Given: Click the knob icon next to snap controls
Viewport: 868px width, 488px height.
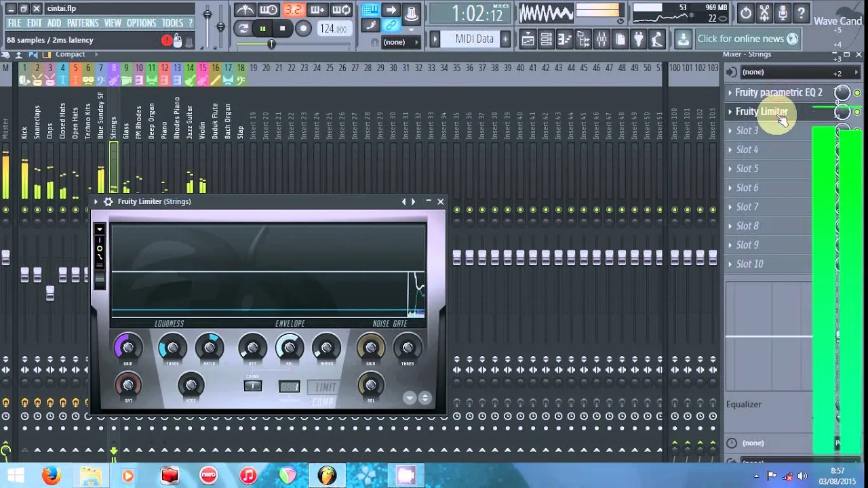Looking at the screenshot, I should (x=411, y=14).
